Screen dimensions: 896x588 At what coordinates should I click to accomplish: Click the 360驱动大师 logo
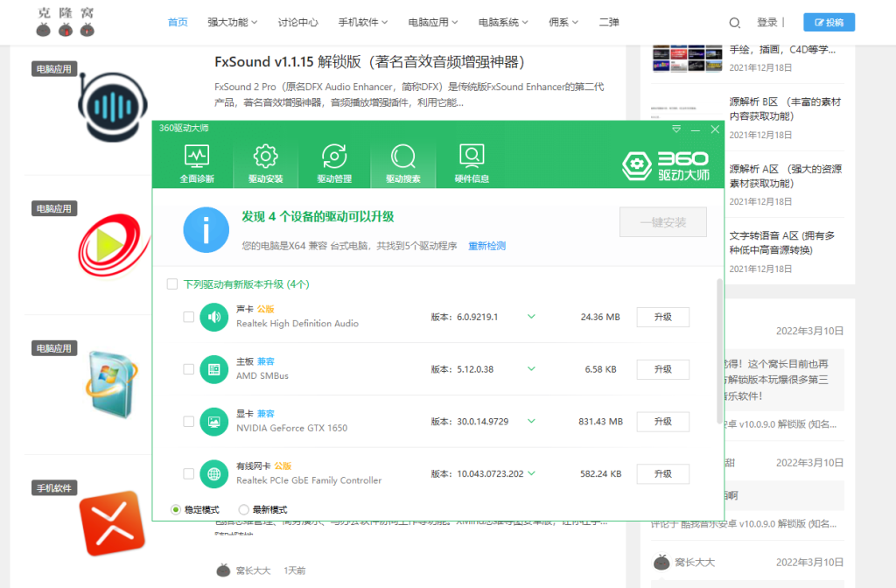(x=666, y=166)
